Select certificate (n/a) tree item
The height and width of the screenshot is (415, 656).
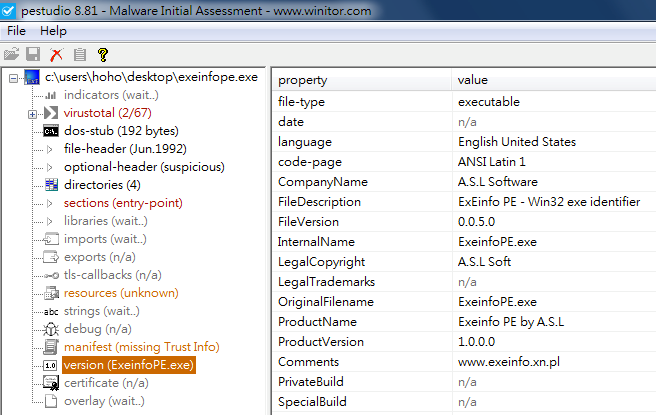tap(106, 383)
